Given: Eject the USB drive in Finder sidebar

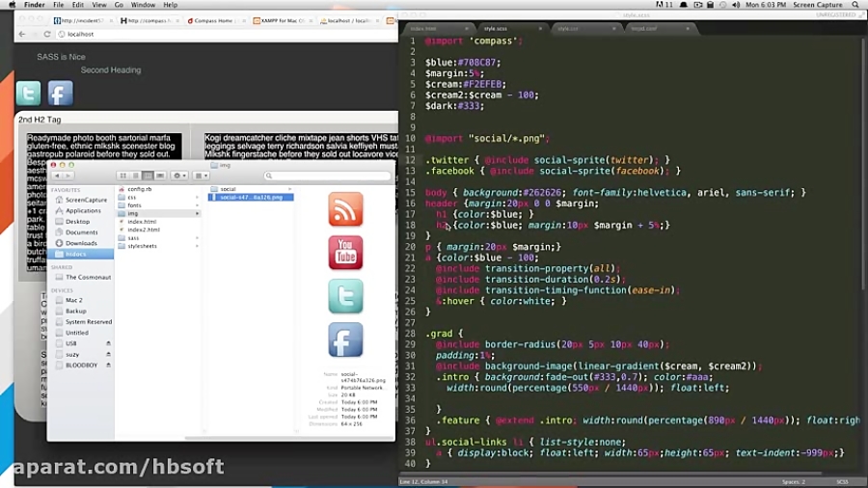Looking at the screenshot, I should (108, 343).
